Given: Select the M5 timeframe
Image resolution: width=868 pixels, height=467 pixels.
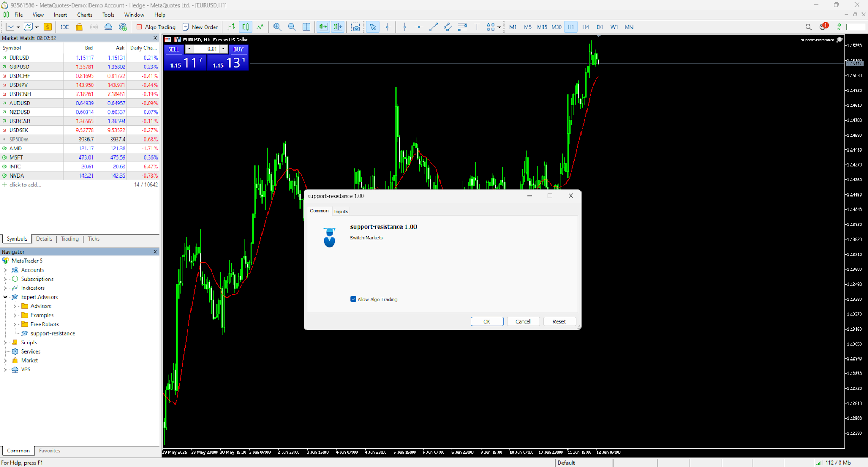Looking at the screenshot, I should point(527,27).
